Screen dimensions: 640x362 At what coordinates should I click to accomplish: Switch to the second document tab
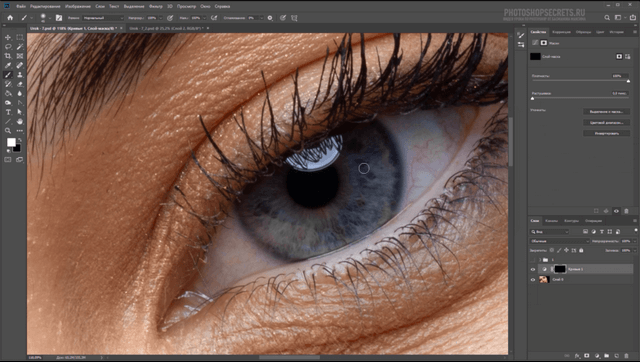[x=166, y=28]
